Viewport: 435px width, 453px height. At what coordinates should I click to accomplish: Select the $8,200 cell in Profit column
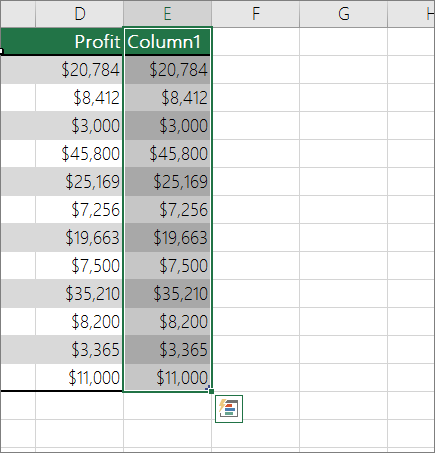[x=79, y=322]
